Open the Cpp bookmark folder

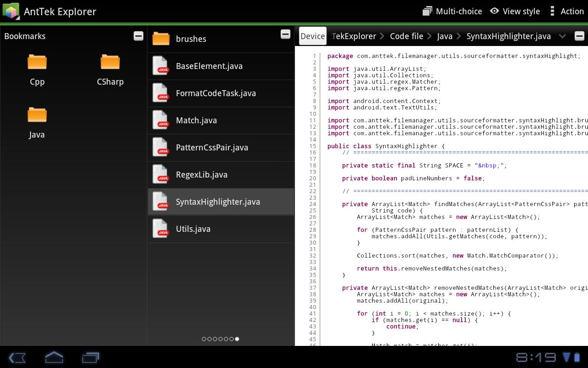click(37, 69)
